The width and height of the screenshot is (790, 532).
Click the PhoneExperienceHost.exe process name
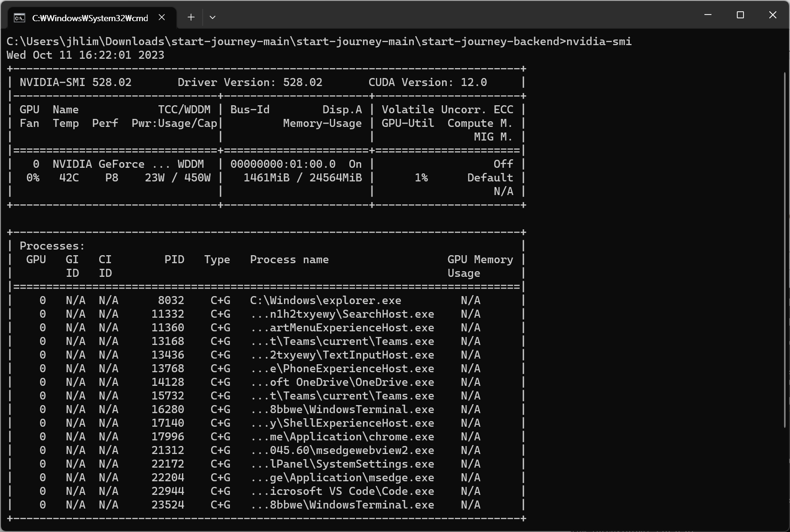[x=342, y=368]
